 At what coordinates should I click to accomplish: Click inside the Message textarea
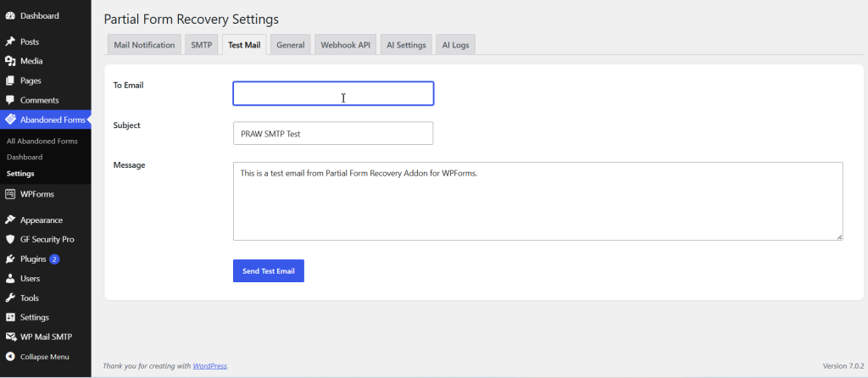538,201
